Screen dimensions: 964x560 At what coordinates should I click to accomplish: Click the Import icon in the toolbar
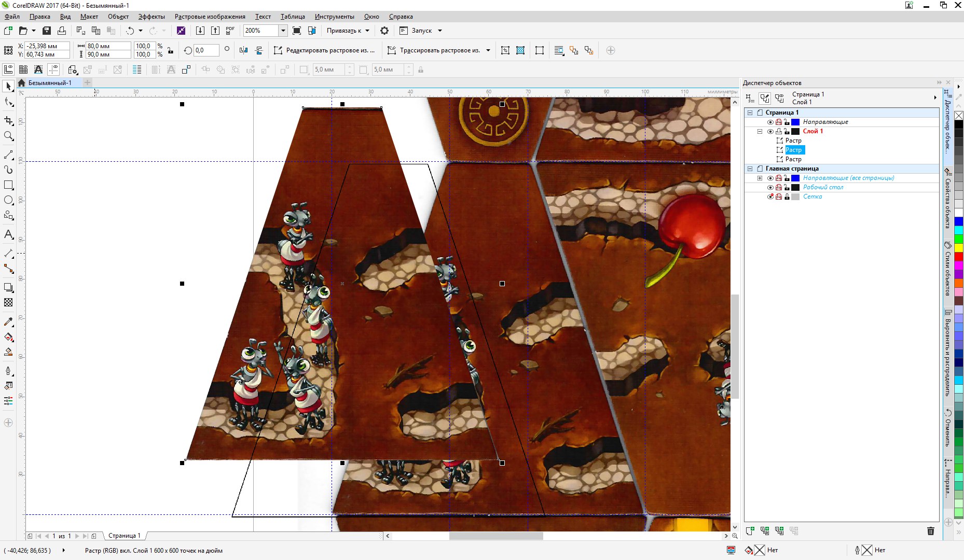200,31
